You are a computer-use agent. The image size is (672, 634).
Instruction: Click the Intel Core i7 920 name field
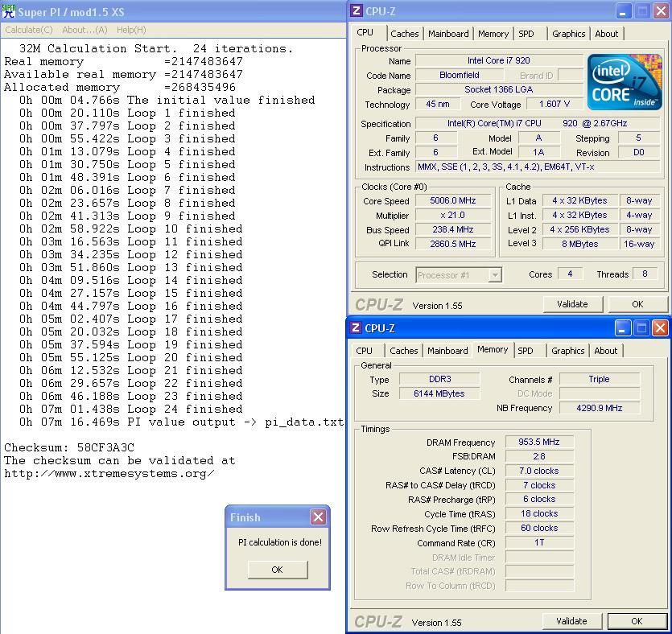pyautogui.click(x=499, y=60)
